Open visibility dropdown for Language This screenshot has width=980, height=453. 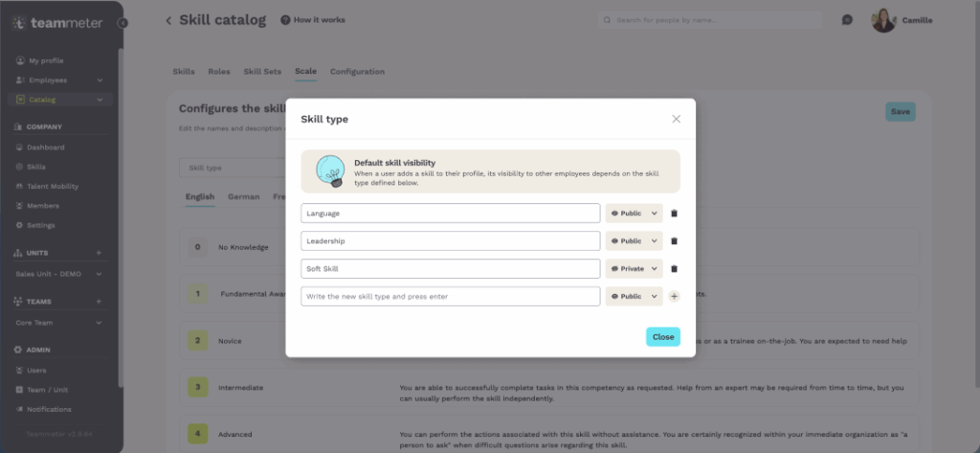click(634, 214)
